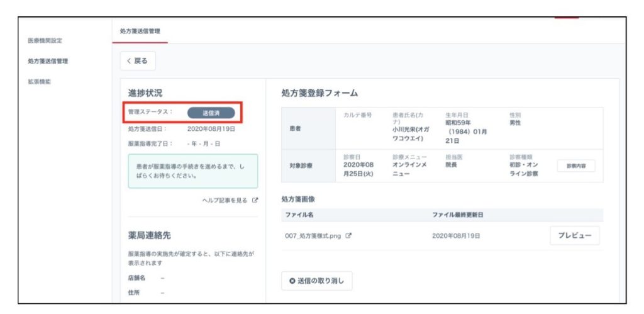644x314 pixels.
Task: Click the ファイル名 column header
Action: tap(299, 215)
